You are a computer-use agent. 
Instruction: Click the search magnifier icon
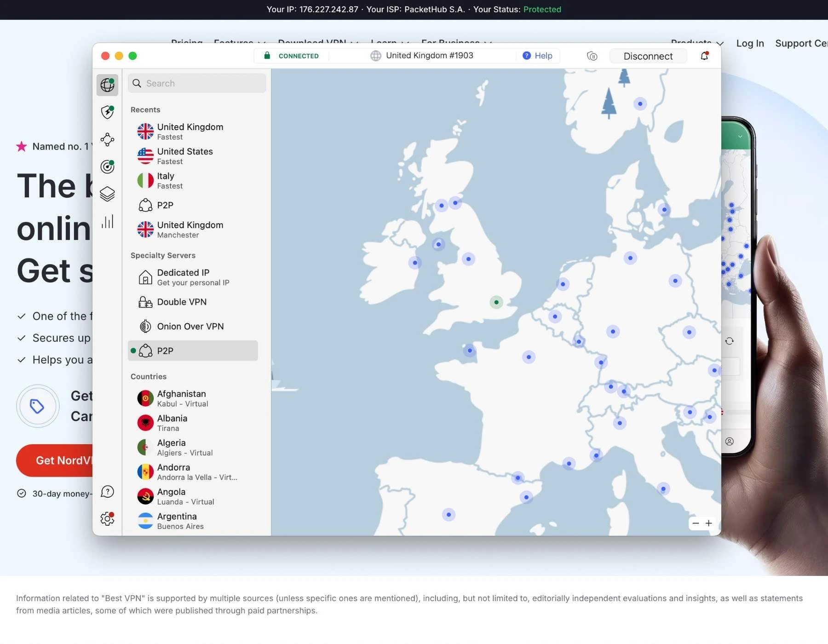click(x=137, y=83)
